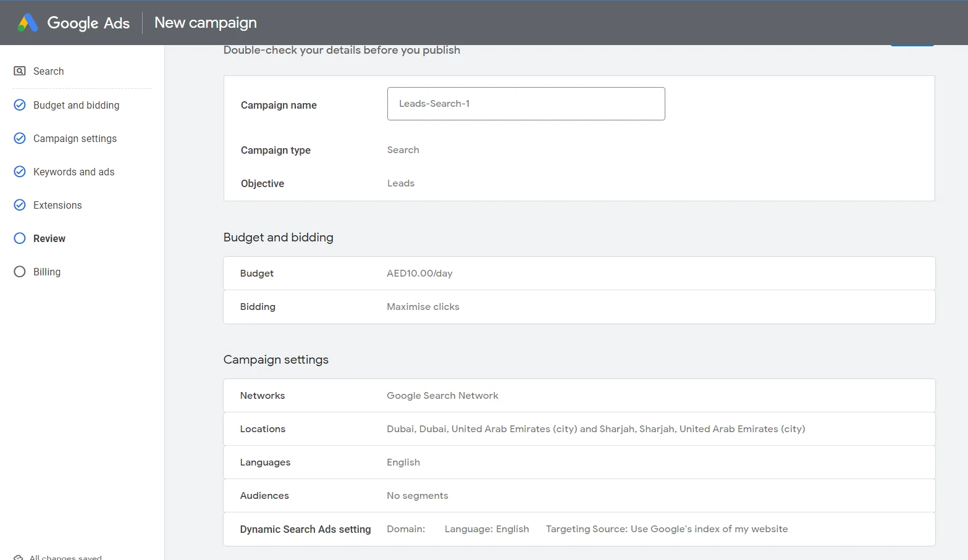Image resolution: width=968 pixels, height=560 pixels.
Task: Open the Bidding row Maximise clicks
Action: [579, 307]
